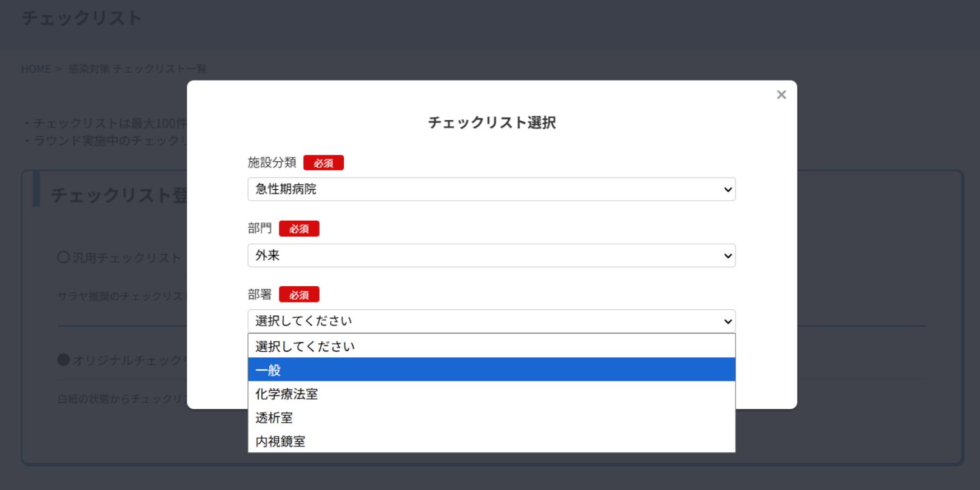This screenshot has height=490, width=980.
Task: Open 感染対策 チェックリスト一覧 breadcrumb link
Action: click(x=137, y=69)
